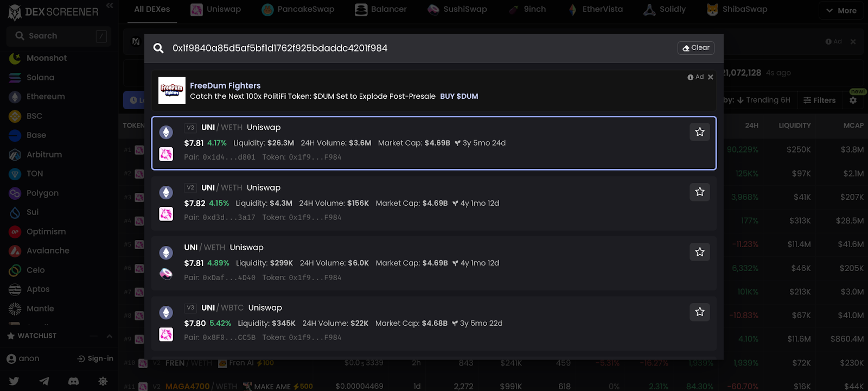Image resolution: width=868 pixels, height=391 pixels.
Task: Click the Uniswap unicorn icon in V3 UNI/WETH result
Action: (x=166, y=154)
